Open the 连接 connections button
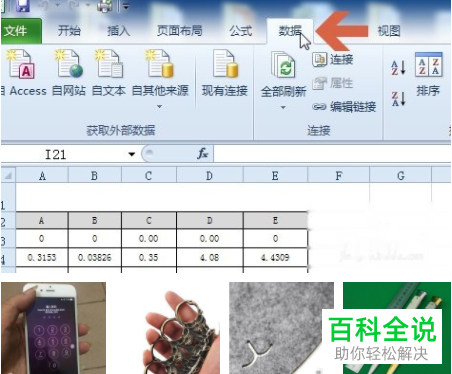 [x=333, y=59]
